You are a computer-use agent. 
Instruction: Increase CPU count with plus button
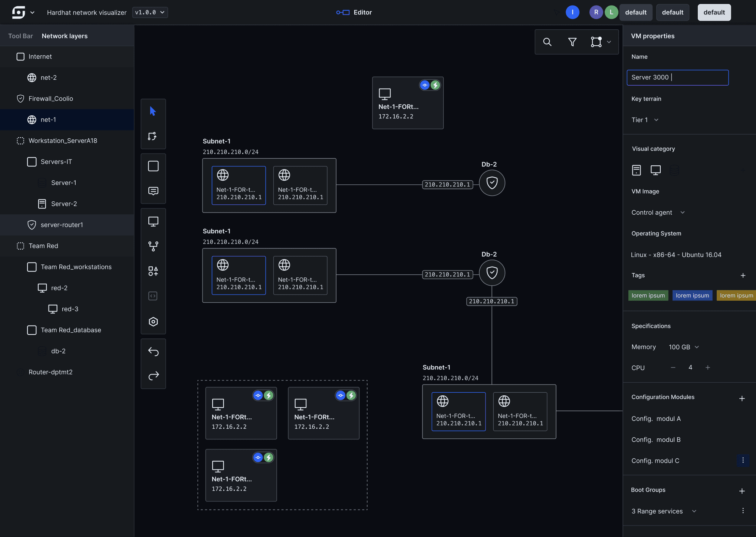[x=708, y=368]
